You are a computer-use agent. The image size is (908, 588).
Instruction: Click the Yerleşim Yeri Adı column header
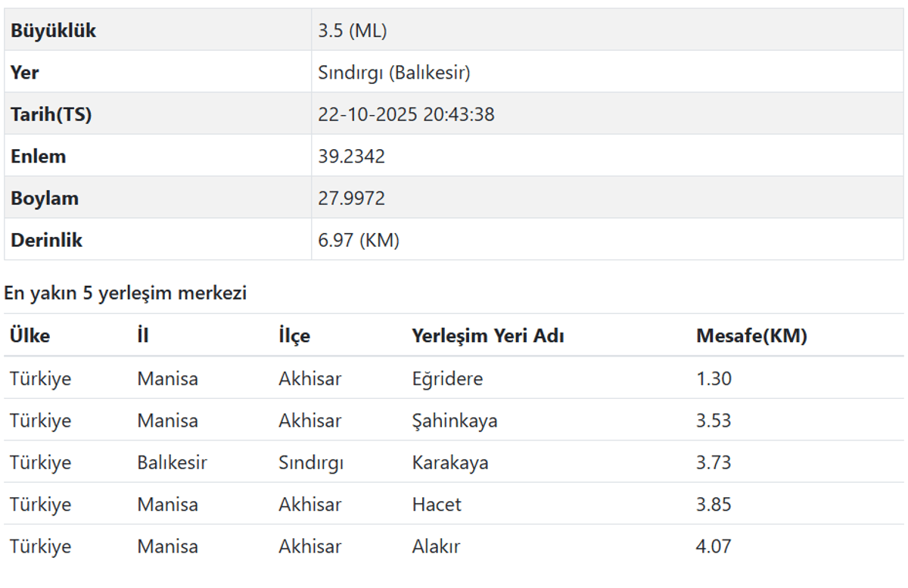tap(488, 336)
